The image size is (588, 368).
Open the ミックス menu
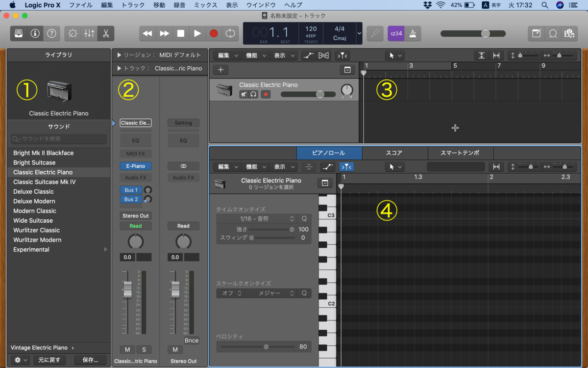206,5
